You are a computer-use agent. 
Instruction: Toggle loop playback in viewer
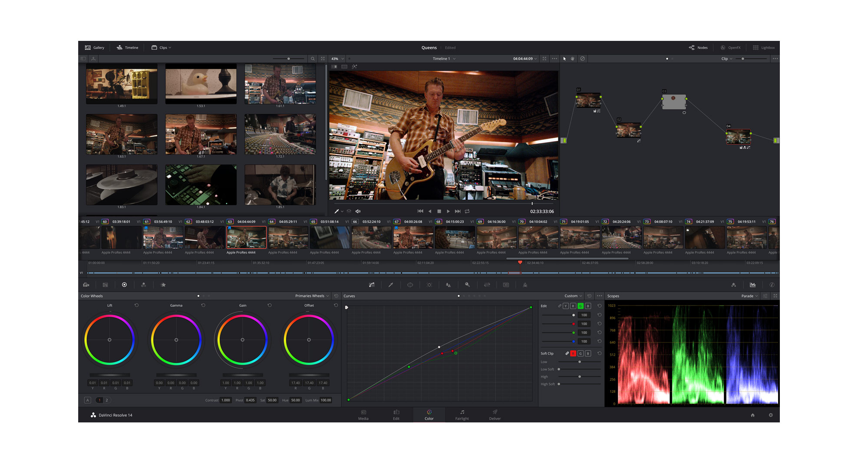467,212
